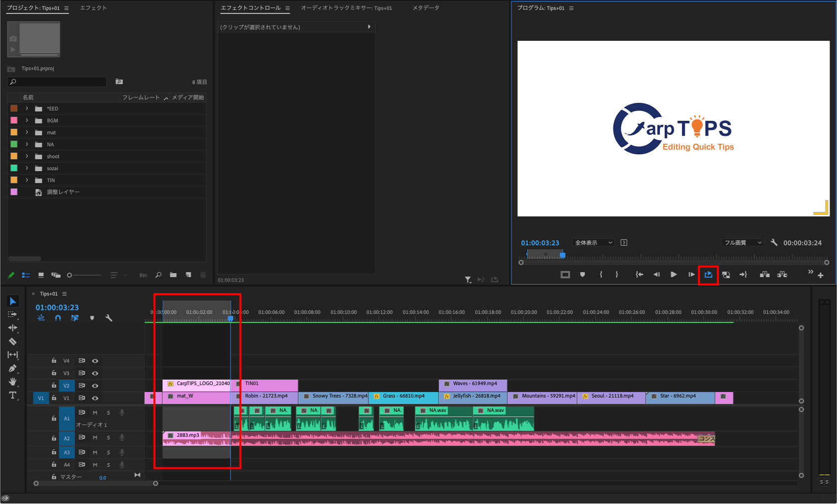Select the Pen tool

click(x=12, y=368)
